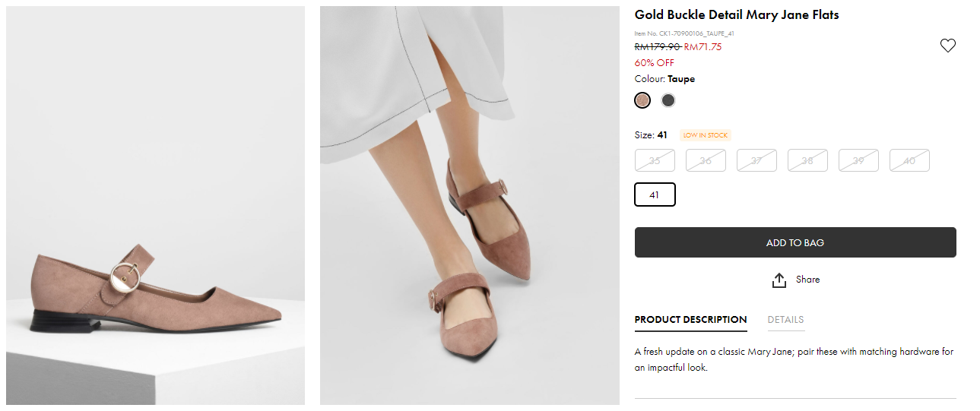This screenshot has width=980, height=411.
Task: Click the LOW IN STOCK badge
Action: tap(705, 135)
